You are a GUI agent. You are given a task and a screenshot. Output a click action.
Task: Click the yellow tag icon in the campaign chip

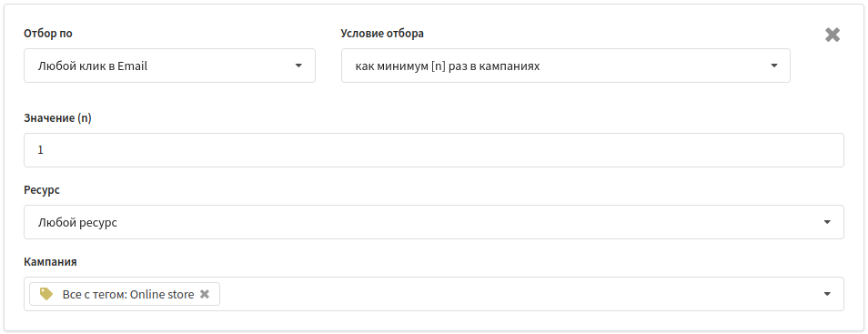coord(46,294)
